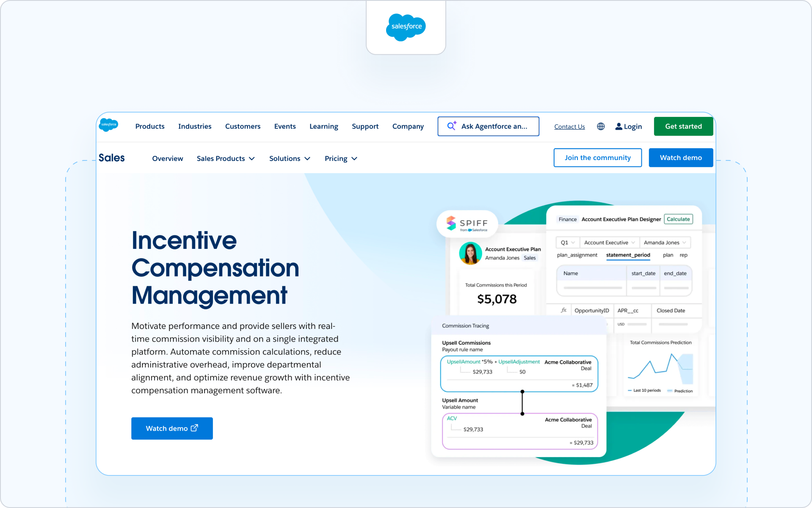The height and width of the screenshot is (508, 812).
Task: Click the $5,078 total commissions value
Action: [x=497, y=299]
